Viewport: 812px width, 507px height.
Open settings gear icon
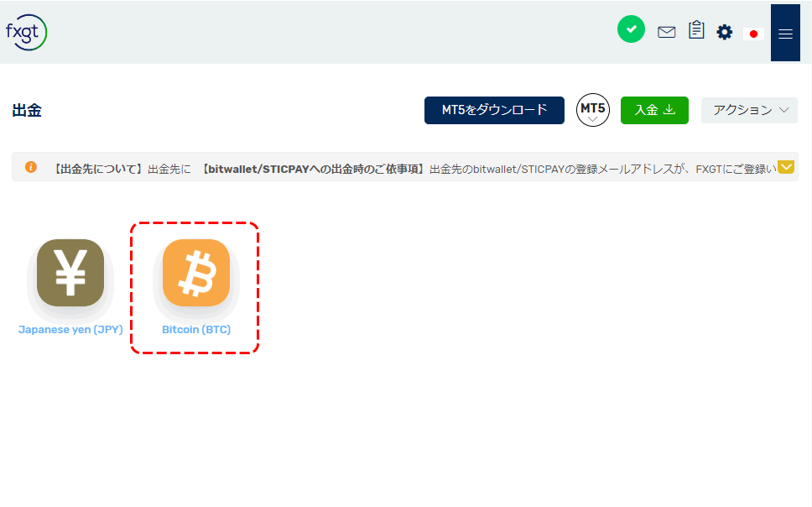724,32
